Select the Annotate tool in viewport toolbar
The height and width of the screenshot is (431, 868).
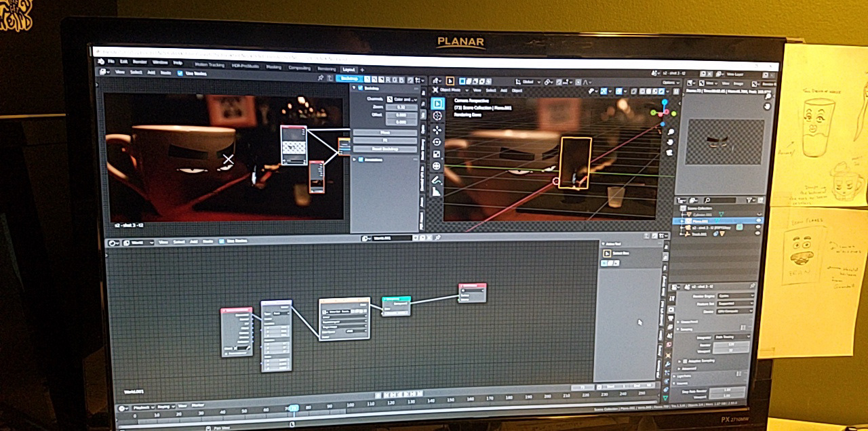(x=437, y=180)
